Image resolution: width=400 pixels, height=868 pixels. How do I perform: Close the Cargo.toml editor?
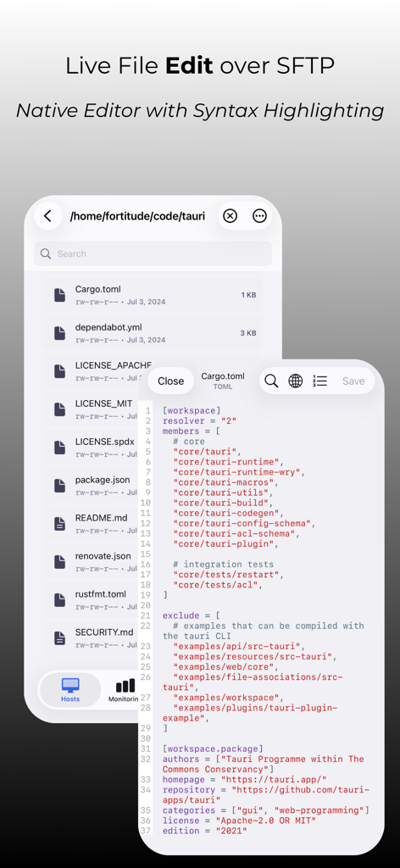[170, 381]
